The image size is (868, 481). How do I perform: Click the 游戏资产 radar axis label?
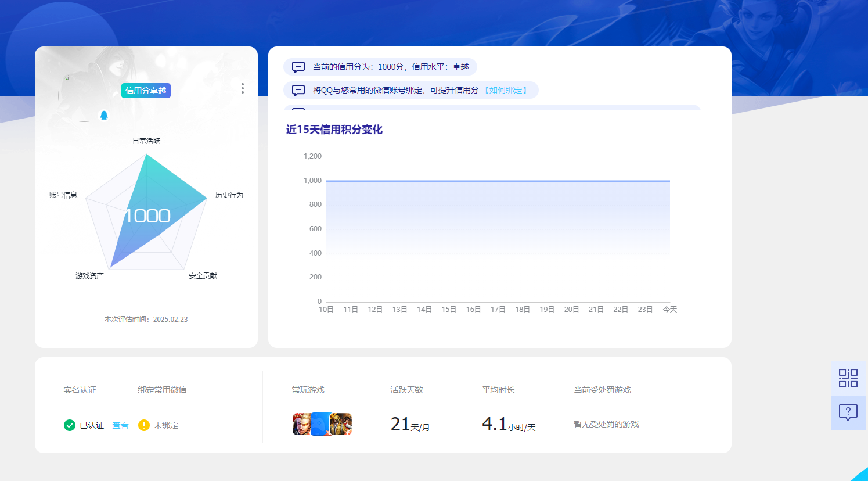click(89, 275)
